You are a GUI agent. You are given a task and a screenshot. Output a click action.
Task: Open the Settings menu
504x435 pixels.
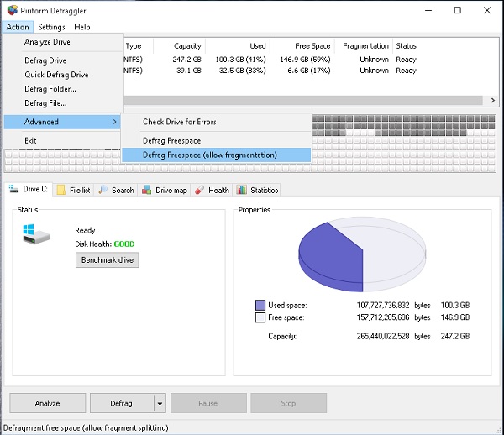(x=51, y=27)
